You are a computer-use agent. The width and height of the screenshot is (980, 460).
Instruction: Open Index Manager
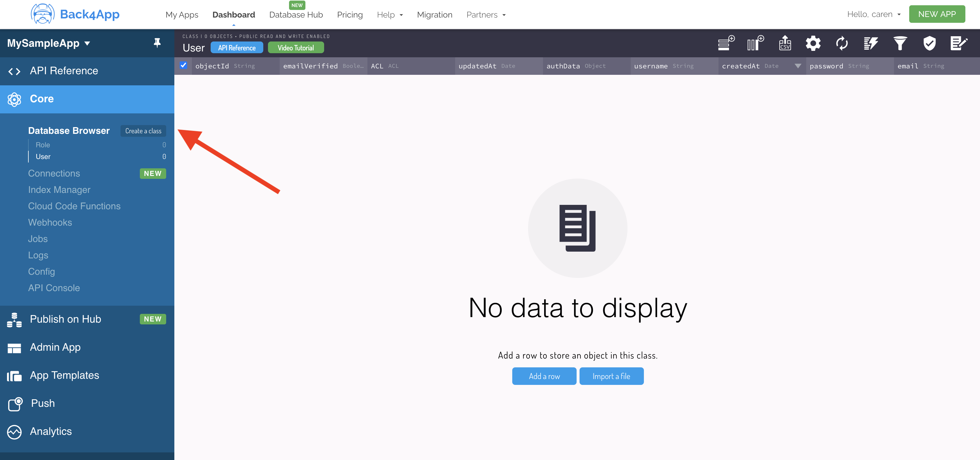click(59, 190)
